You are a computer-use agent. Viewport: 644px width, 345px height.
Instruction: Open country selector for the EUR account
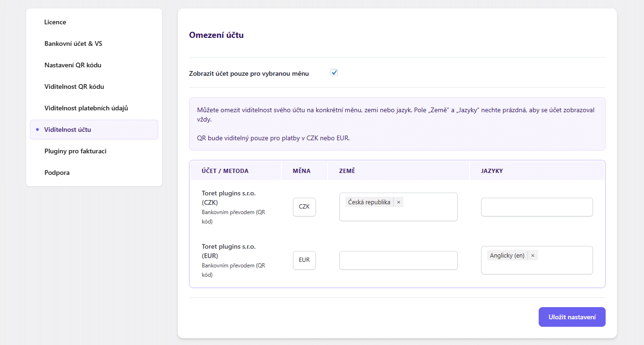point(398,260)
